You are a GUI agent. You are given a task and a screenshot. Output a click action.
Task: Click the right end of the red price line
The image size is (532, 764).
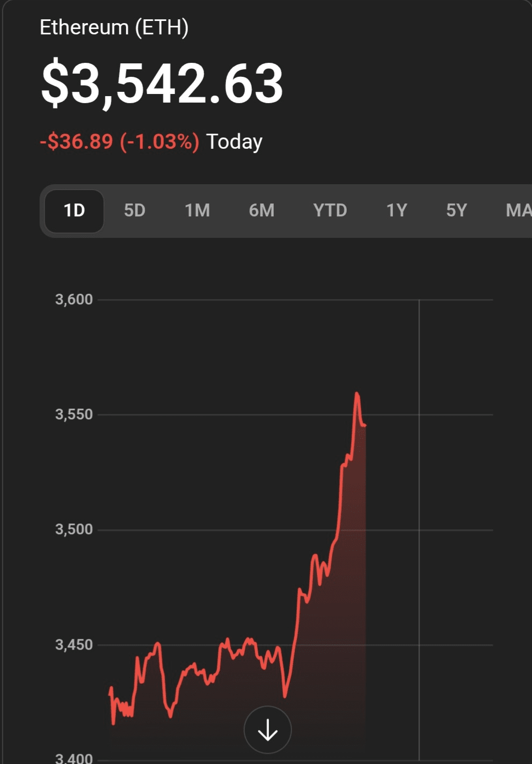click(365, 426)
